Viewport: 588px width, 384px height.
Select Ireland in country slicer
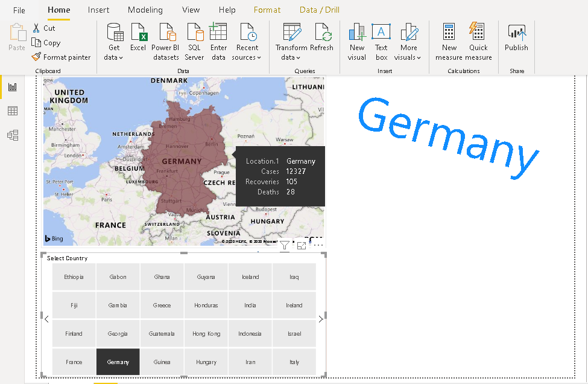point(294,305)
